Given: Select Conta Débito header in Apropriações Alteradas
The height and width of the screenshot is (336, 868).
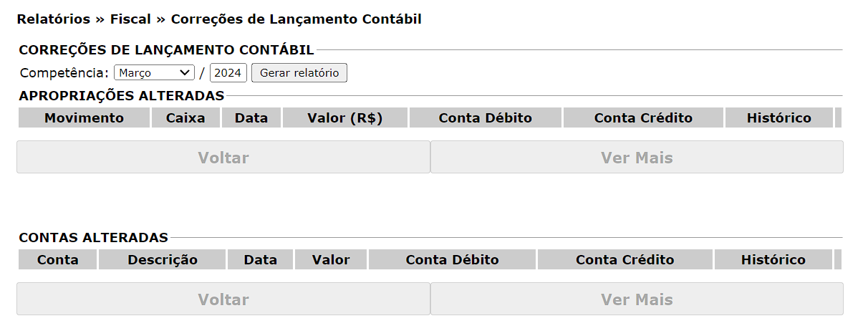Looking at the screenshot, I should [486, 118].
